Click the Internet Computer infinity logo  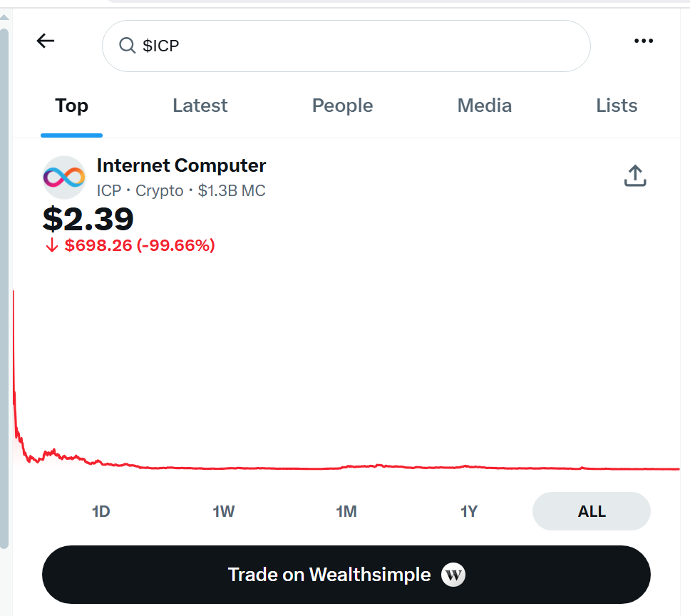(64, 178)
